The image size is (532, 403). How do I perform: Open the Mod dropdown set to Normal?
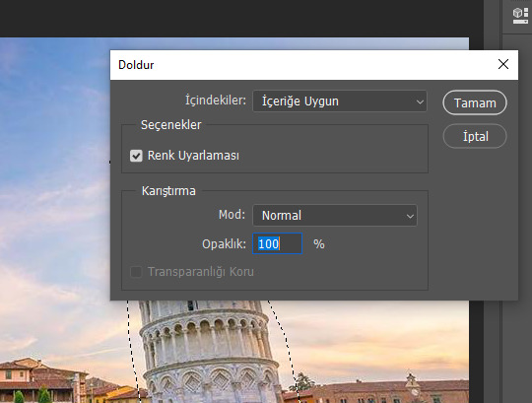(x=335, y=216)
